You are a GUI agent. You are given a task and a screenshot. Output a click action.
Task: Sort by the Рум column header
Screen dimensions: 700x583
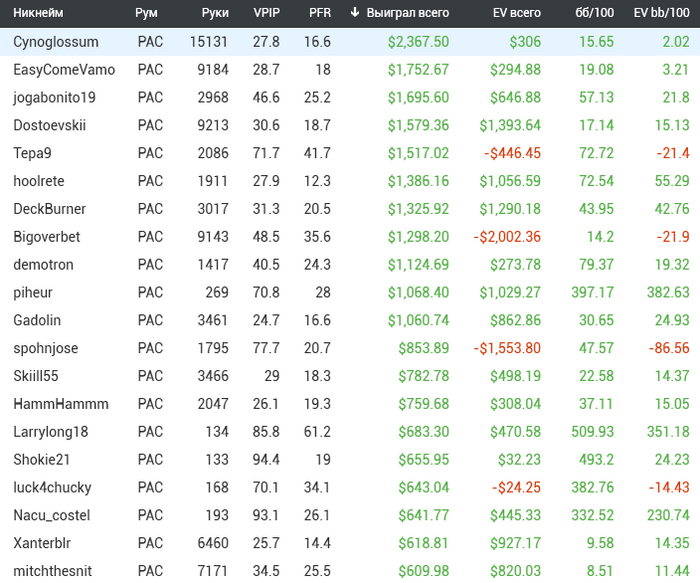[146, 12]
